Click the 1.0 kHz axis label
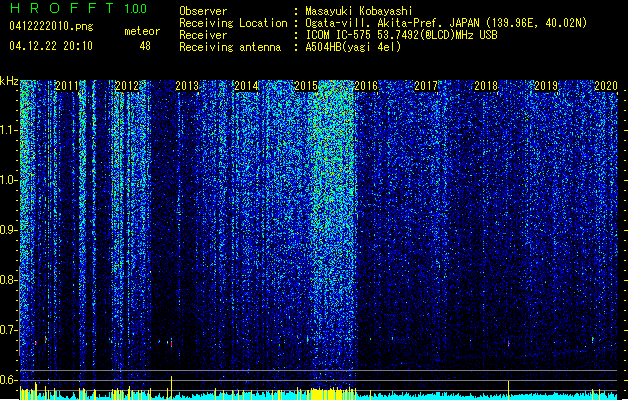Screen dimensions: 629x400 click(9, 180)
